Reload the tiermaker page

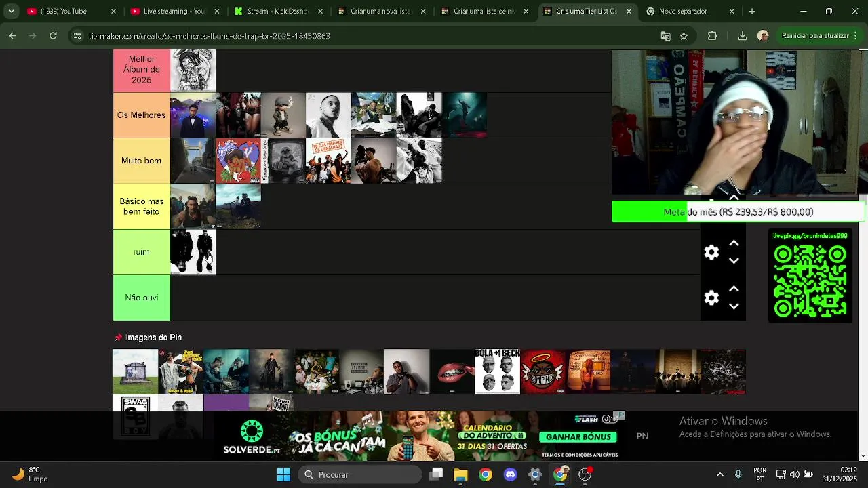(x=53, y=35)
